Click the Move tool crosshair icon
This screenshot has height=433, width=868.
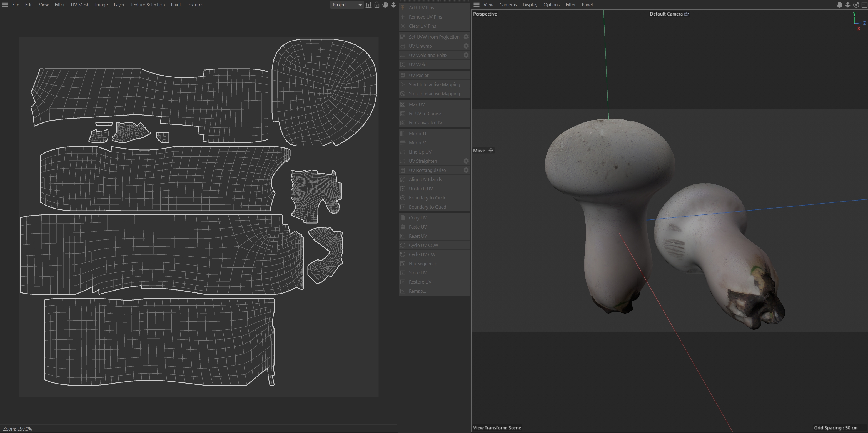click(x=491, y=151)
